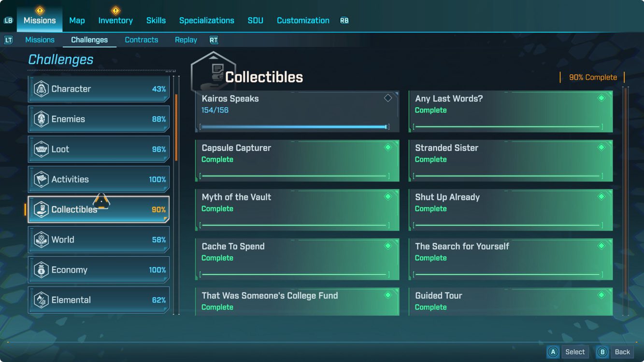Click the RT trigger icon

[x=213, y=40]
